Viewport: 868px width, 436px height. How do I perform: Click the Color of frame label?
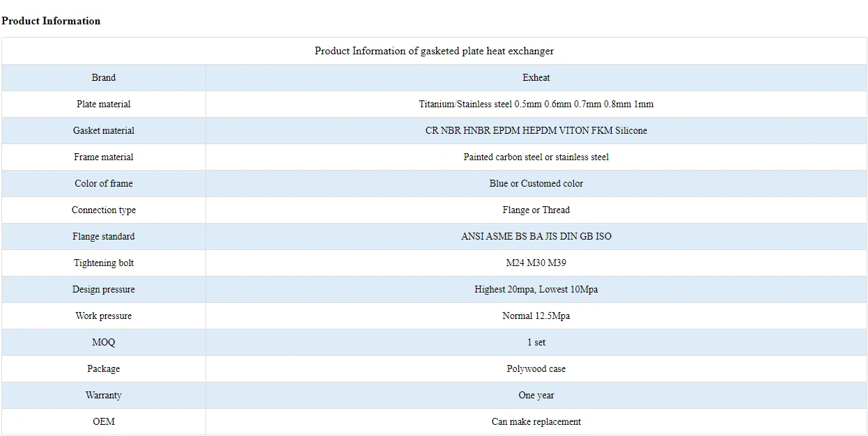pyautogui.click(x=104, y=183)
